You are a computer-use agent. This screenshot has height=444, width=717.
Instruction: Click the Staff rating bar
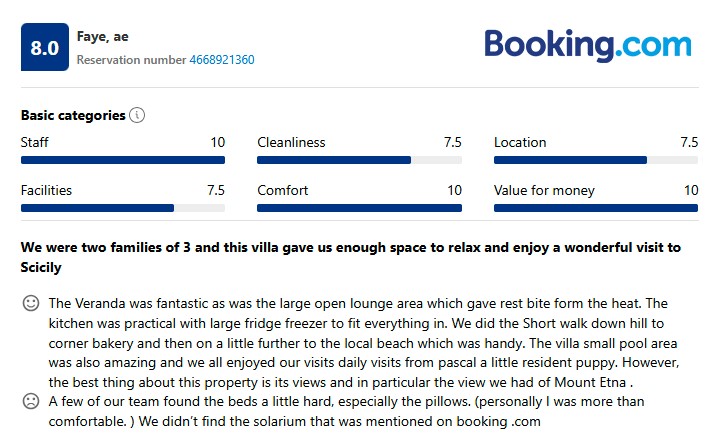pyautogui.click(x=123, y=160)
